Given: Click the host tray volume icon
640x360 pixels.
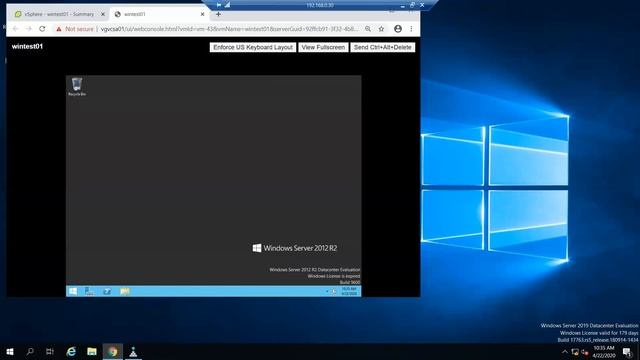Looking at the screenshot, I should (x=585, y=352).
